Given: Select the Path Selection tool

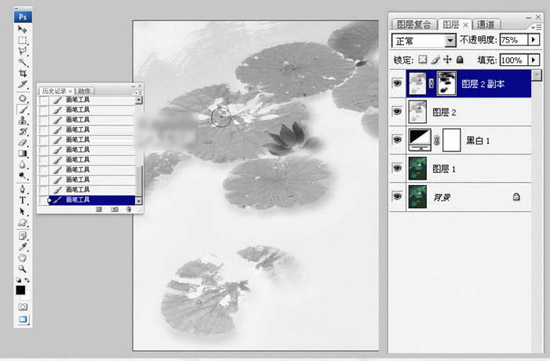Looking at the screenshot, I should (x=22, y=212).
